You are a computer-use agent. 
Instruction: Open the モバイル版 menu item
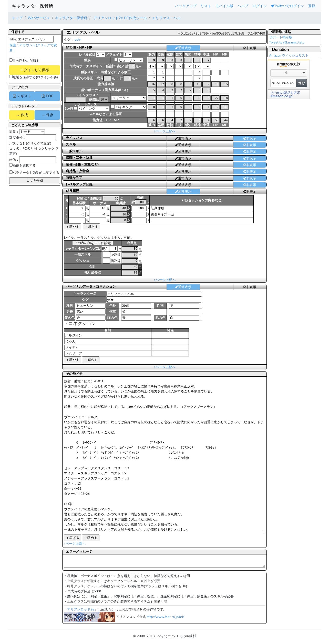pyautogui.click(x=224, y=6)
